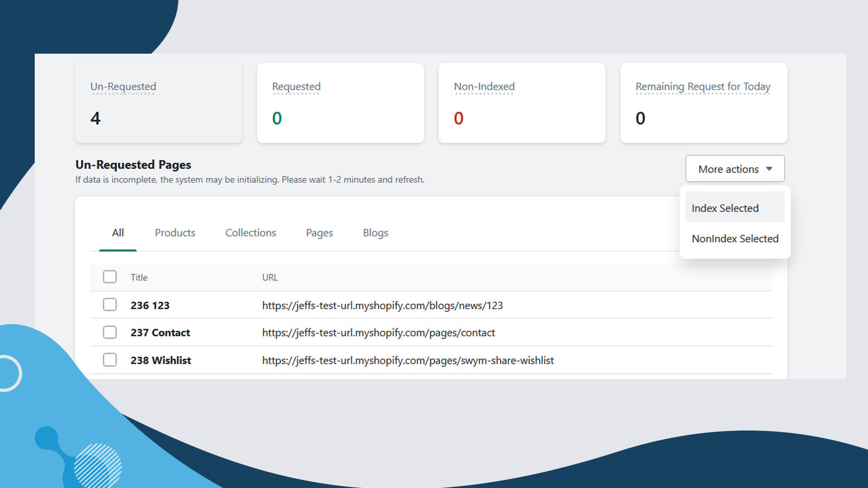Image resolution: width=868 pixels, height=488 pixels.
Task: Select the Requested stat card
Action: coord(340,103)
